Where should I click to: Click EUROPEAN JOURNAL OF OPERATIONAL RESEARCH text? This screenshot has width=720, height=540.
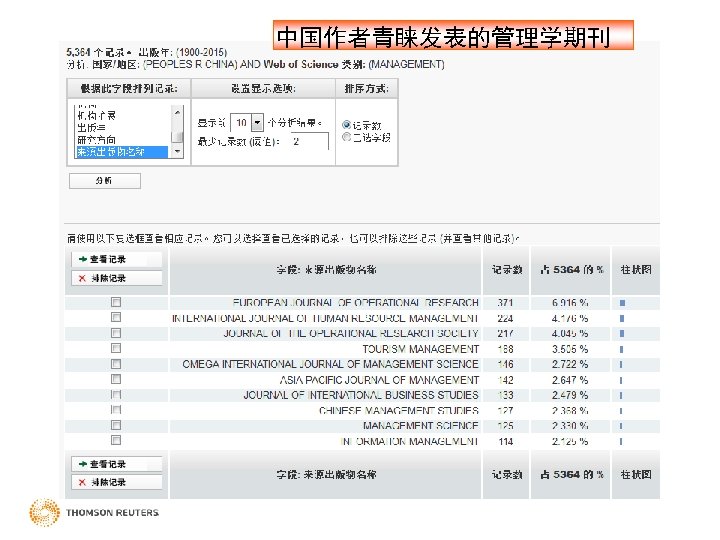(x=355, y=303)
